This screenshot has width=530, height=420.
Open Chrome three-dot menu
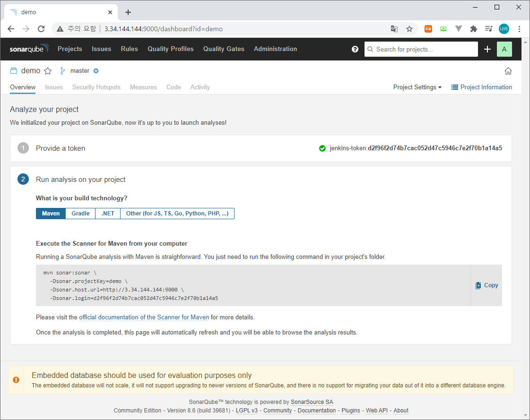pyautogui.click(x=519, y=29)
